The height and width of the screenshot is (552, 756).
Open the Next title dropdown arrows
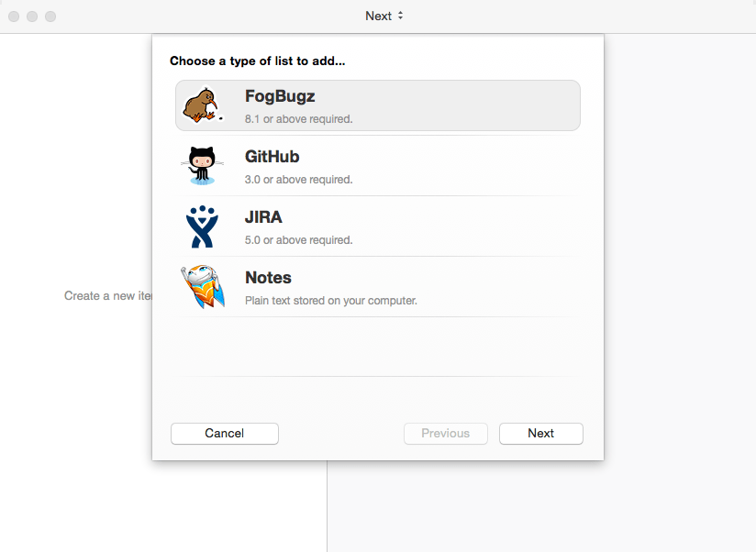pyautogui.click(x=400, y=16)
